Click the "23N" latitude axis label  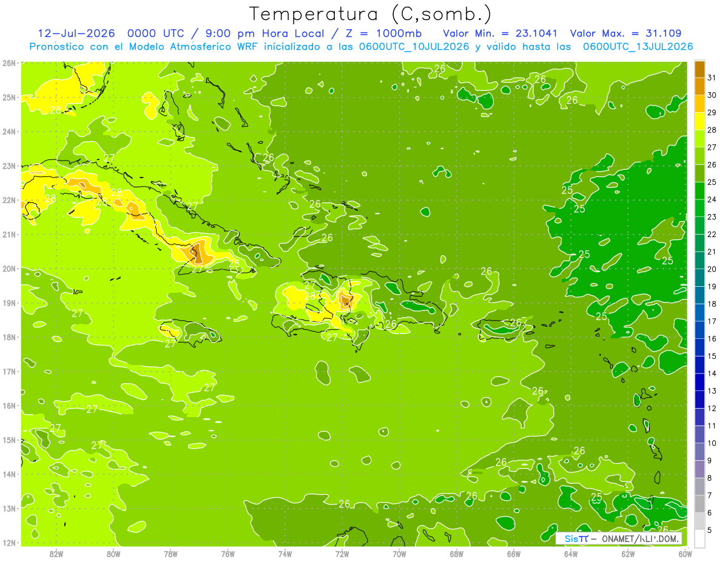pyautogui.click(x=9, y=166)
